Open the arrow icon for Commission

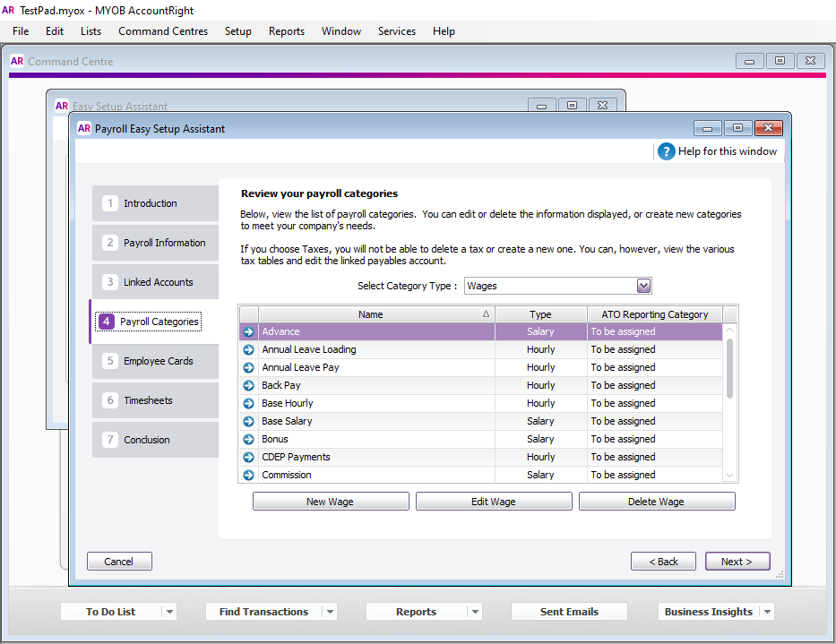[248, 475]
